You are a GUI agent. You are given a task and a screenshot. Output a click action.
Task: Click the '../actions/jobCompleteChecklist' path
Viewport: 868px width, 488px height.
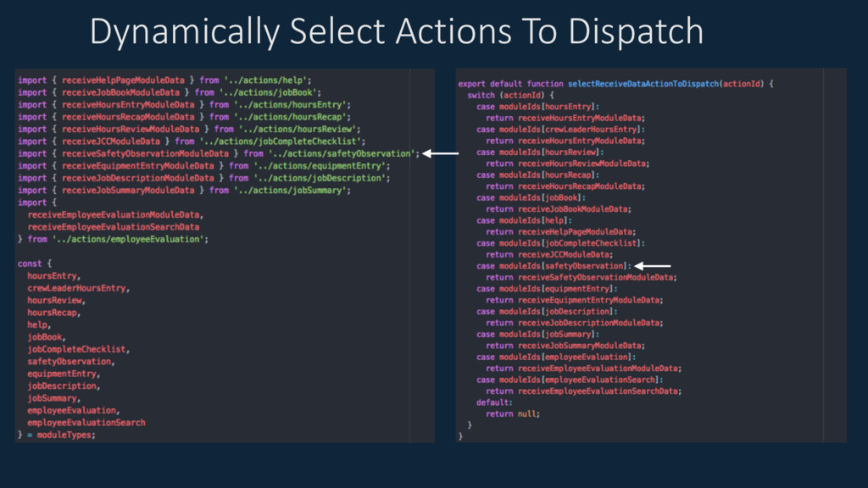click(280, 141)
